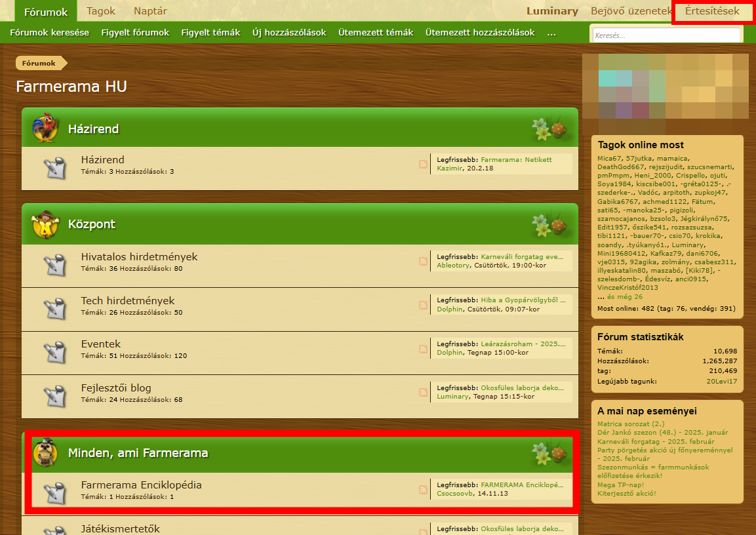This screenshot has height=535, width=756.
Task: Click the forum status icon for Eventek
Action: 54,352
